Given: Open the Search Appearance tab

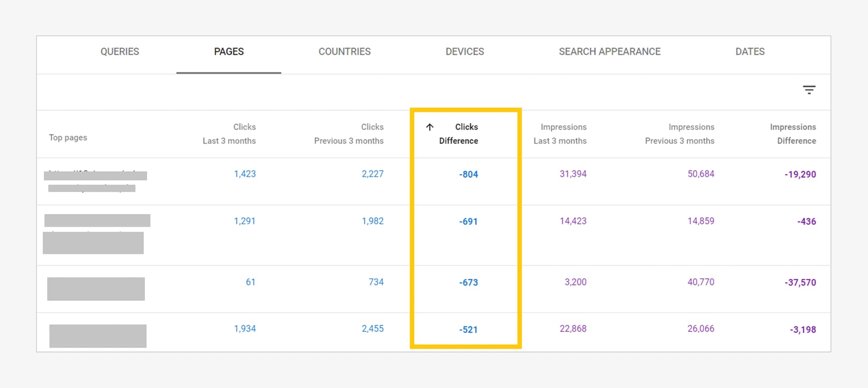Looking at the screenshot, I should point(609,52).
